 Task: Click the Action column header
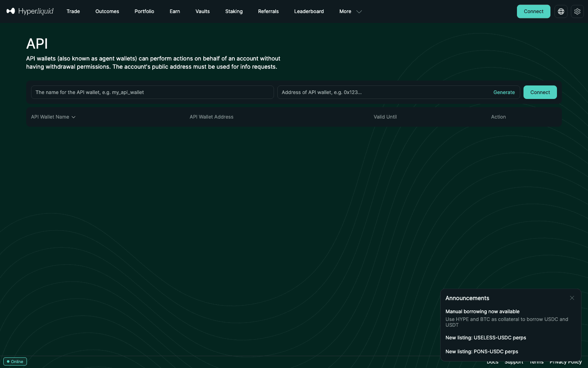[x=498, y=117]
